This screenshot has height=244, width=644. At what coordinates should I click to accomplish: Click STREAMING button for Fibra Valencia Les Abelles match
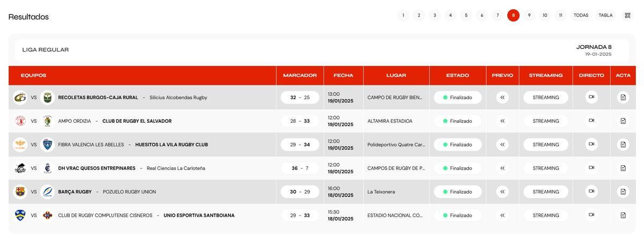546,145
